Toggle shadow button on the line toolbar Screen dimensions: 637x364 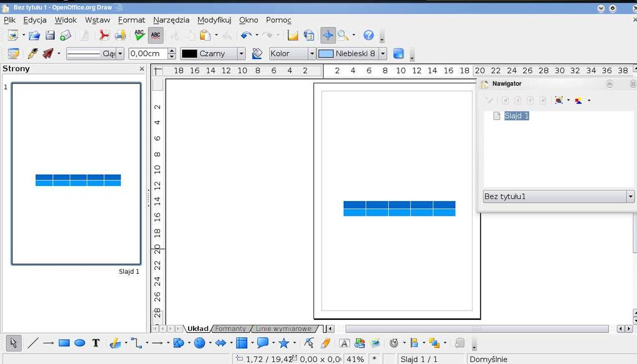(399, 54)
